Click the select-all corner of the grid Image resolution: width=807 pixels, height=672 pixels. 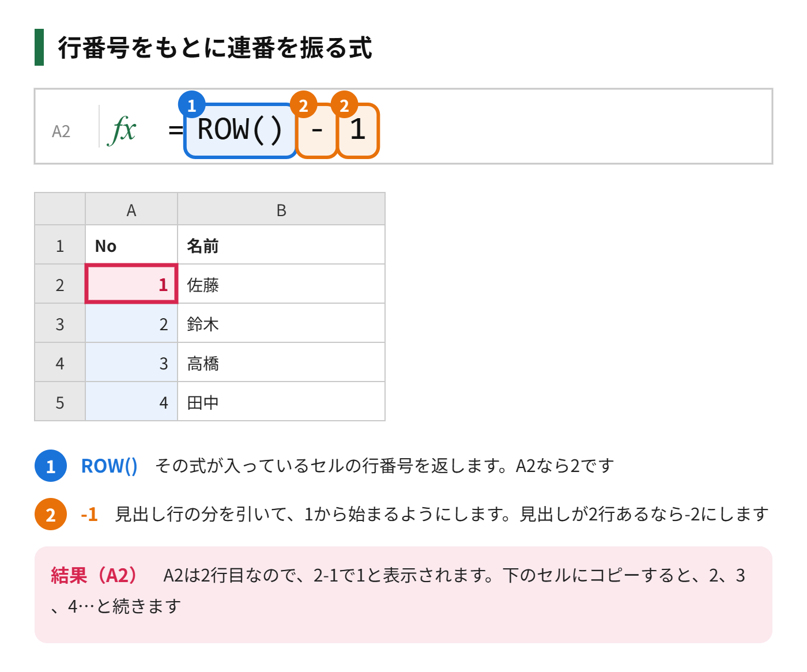coord(60,209)
